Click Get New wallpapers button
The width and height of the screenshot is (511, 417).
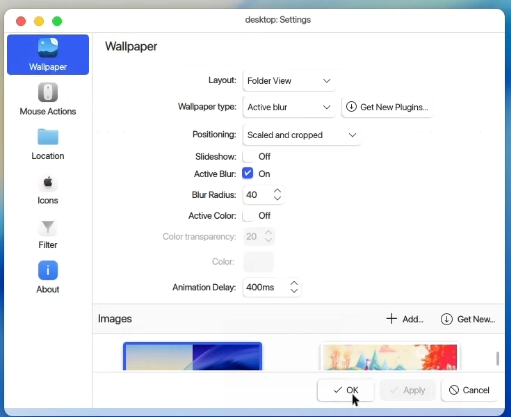pos(468,319)
